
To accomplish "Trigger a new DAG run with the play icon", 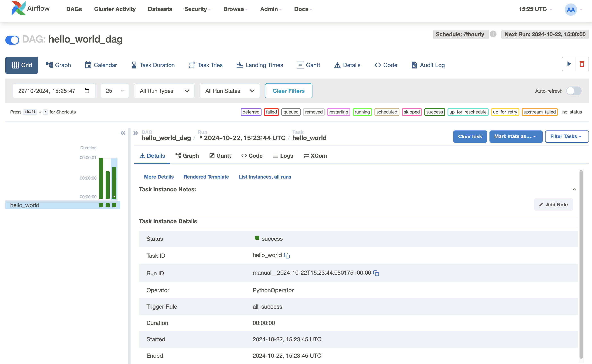I will (569, 64).
